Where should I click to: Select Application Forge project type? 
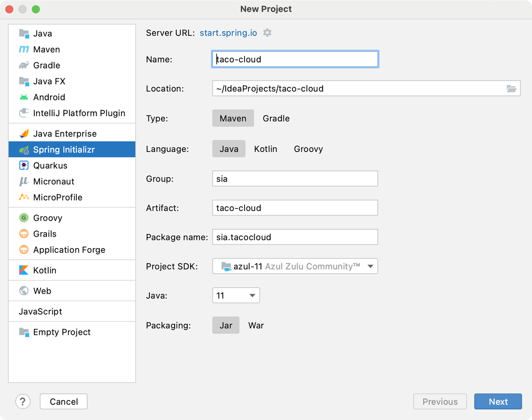pyautogui.click(x=72, y=250)
